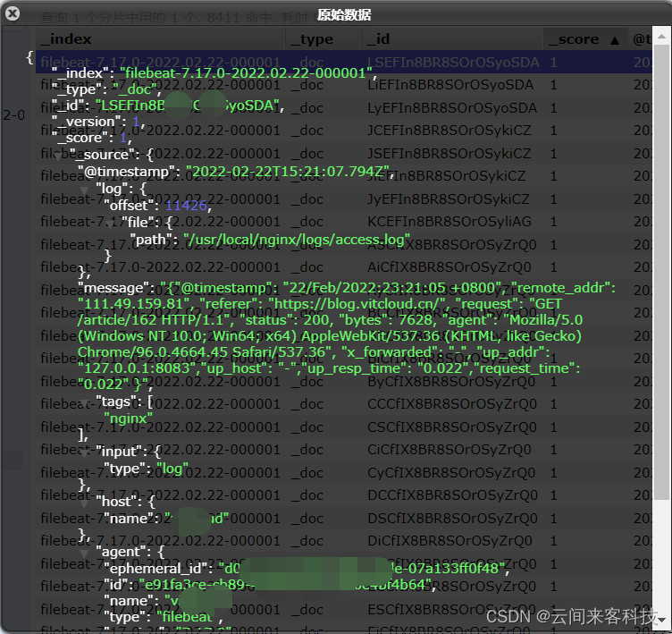Select table row with id CyCfIX8BR8SOrOSyZrQ0
Viewport: 672px width, 634px height.
pos(344,473)
